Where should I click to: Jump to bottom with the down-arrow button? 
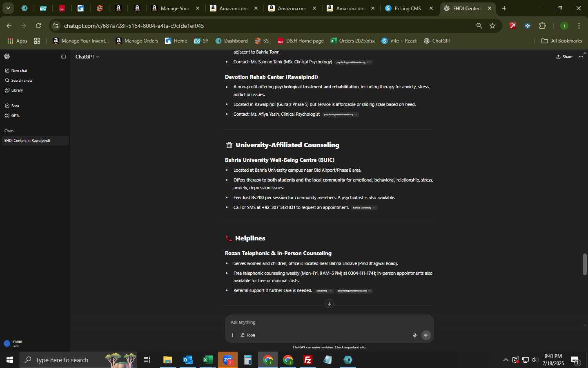(x=329, y=304)
